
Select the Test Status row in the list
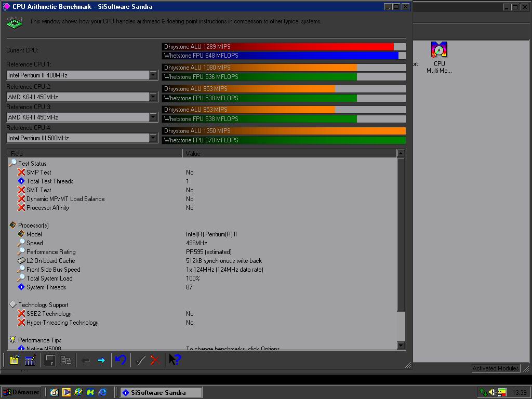pos(32,164)
